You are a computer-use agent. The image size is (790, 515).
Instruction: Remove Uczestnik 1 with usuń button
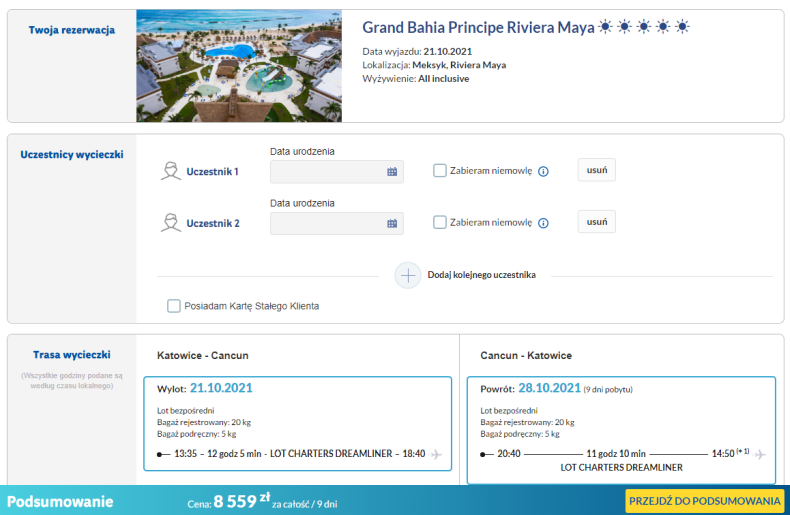point(597,170)
